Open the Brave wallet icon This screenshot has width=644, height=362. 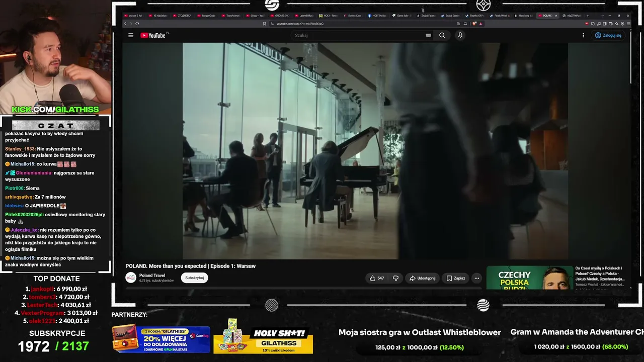(611, 24)
